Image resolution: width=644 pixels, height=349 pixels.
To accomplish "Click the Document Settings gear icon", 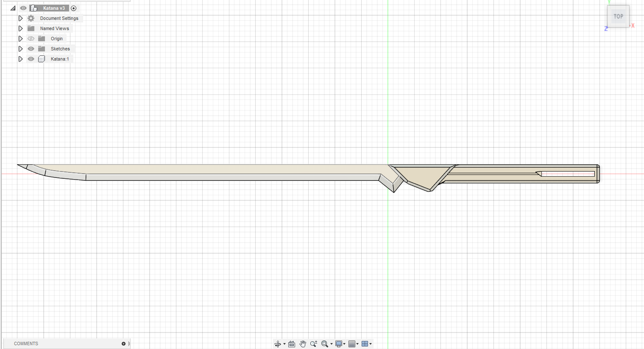I will pos(31,18).
